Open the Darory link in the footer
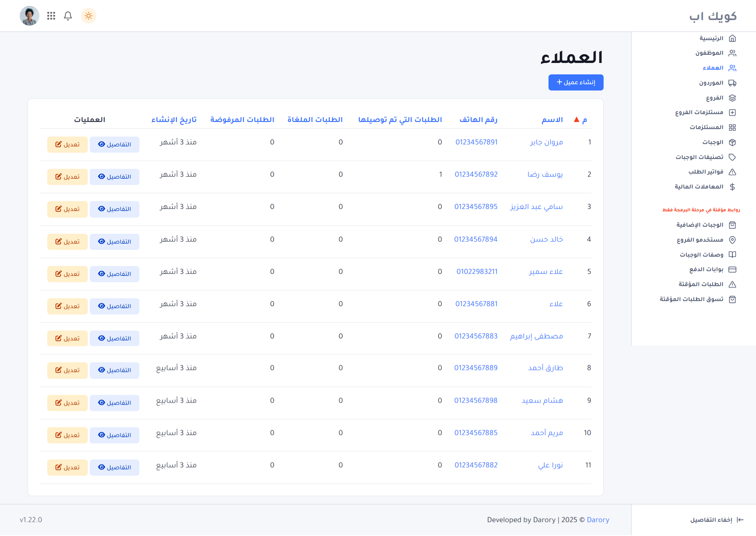The height and width of the screenshot is (536, 756). 598,519
